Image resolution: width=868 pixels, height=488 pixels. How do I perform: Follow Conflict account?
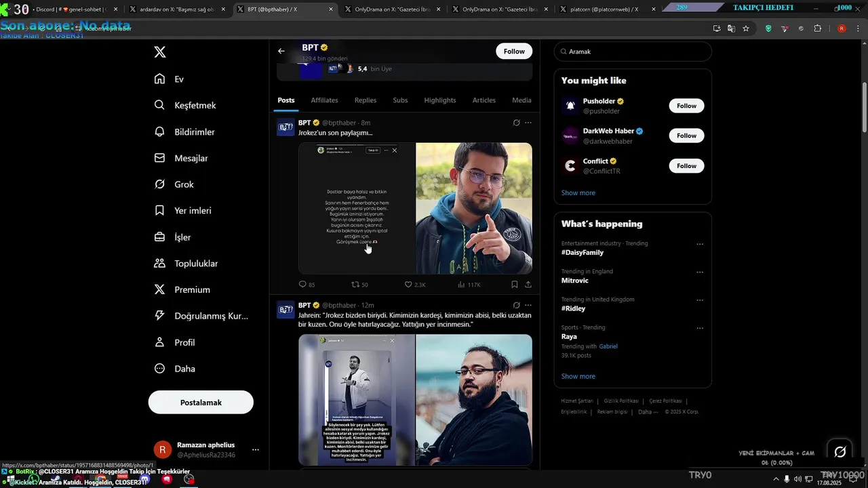coord(686,165)
